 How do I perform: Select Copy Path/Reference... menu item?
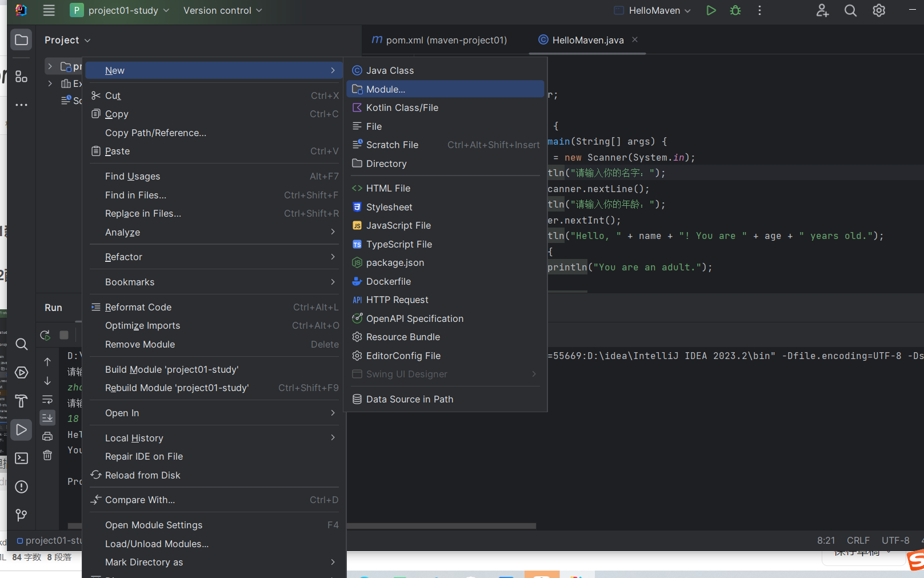[x=215, y=133]
